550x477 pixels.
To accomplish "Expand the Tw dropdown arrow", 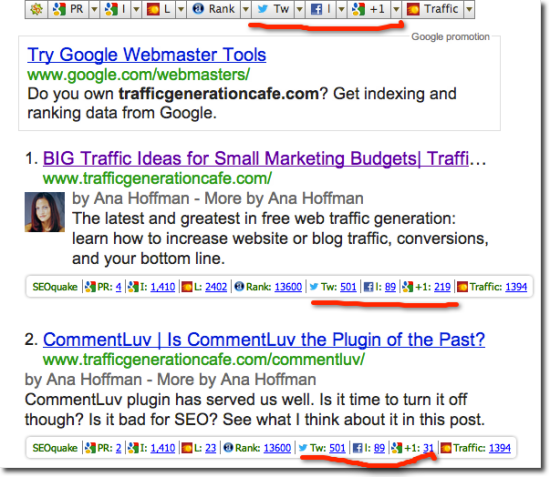I will [300, 9].
